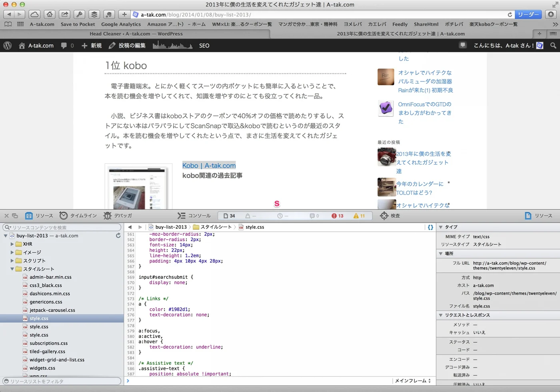Viewport: 560px width, 392px height.
Task: Click 投稿の編集 in admin bar
Action: (x=127, y=46)
